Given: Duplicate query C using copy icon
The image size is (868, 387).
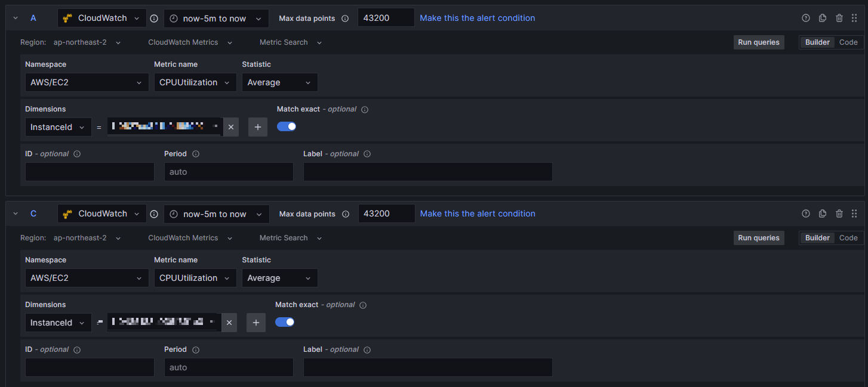Looking at the screenshot, I should [x=823, y=213].
